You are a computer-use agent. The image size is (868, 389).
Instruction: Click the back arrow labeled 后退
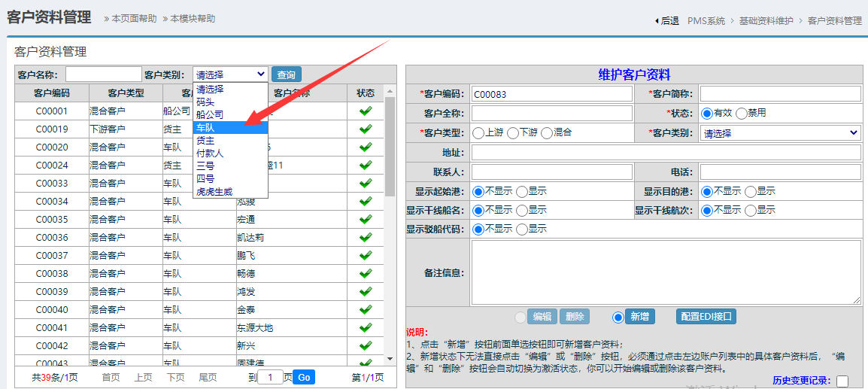[666, 21]
